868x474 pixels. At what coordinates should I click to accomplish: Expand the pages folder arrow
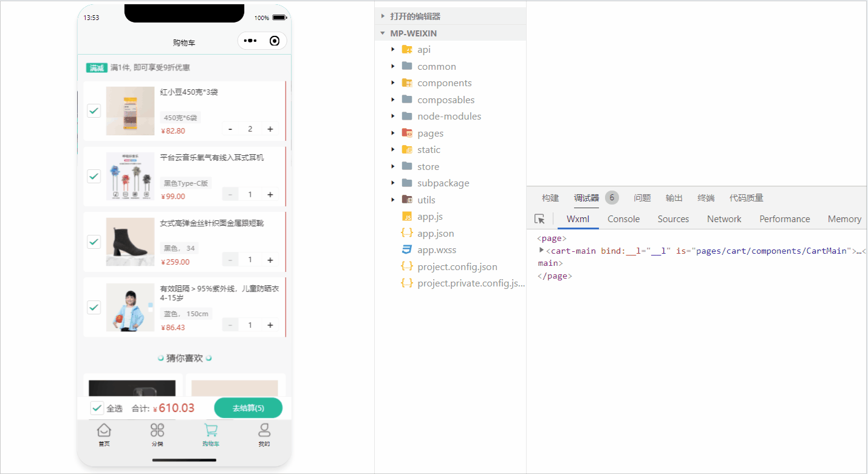coord(393,133)
